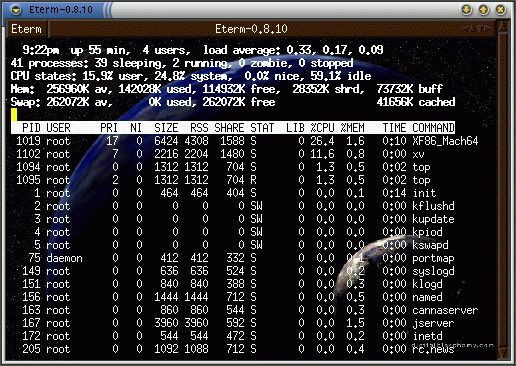Viewport: 516px width, 366px height.
Task: Maximize window with the yellow up-arrow button
Action: pyautogui.click(x=484, y=10)
